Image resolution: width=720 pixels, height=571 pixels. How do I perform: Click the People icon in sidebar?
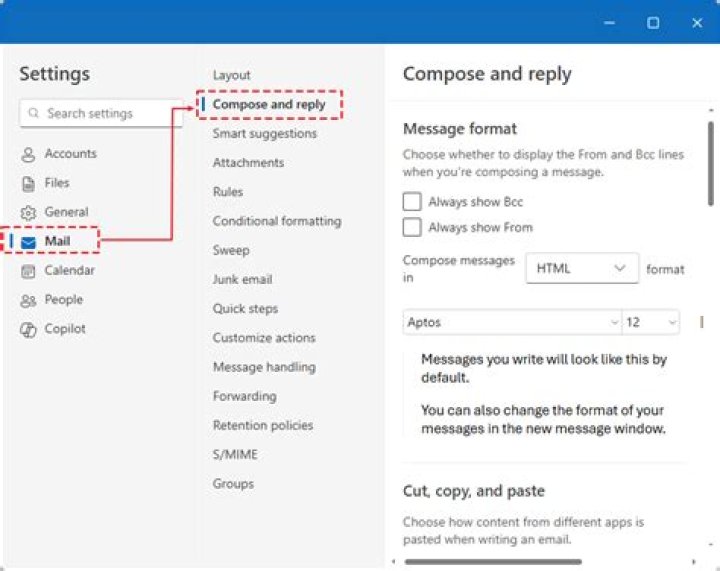tap(28, 300)
